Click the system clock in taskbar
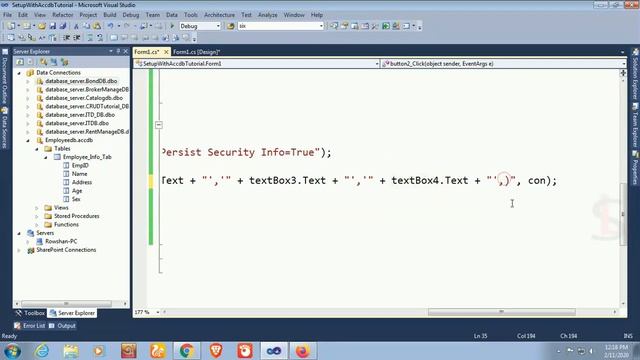The height and width of the screenshot is (360, 640). click(616, 351)
